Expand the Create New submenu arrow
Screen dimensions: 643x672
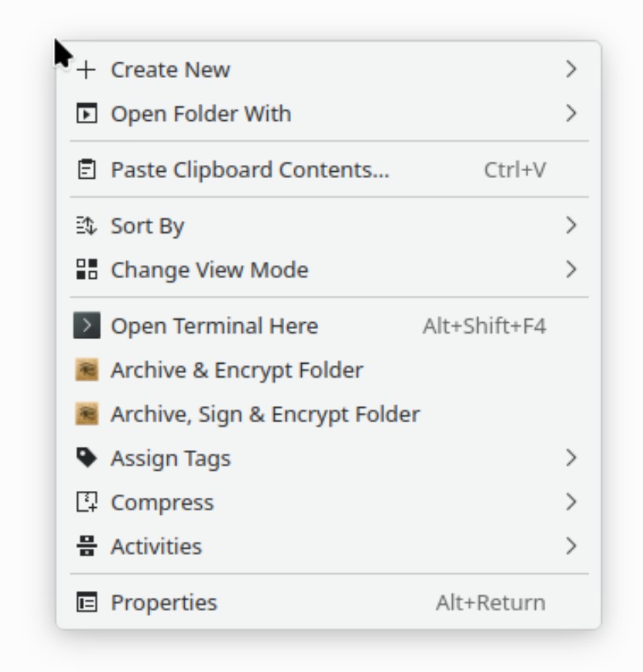[x=571, y=69]
